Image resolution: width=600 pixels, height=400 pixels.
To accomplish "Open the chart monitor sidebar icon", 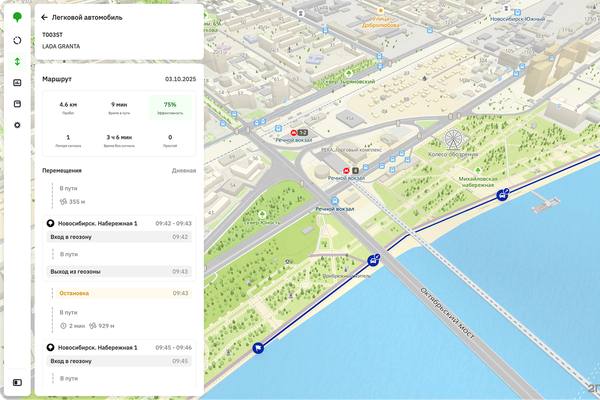I will coord(17,82).
